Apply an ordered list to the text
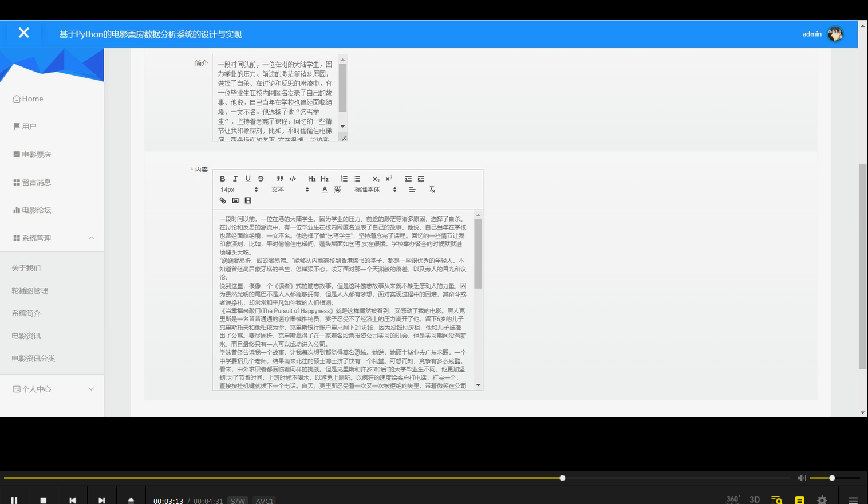 [x=344, y=179]
